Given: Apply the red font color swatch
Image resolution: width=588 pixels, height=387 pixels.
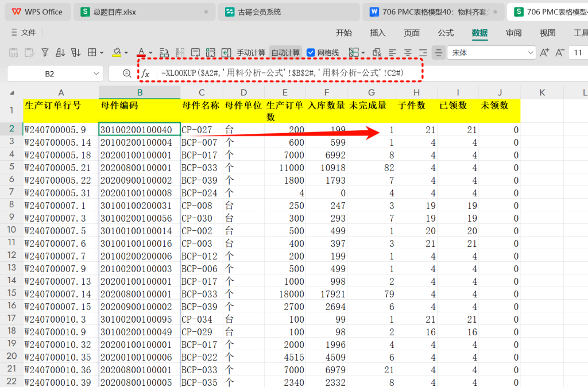Looking at the screenshot, I should click(x=141, y=52).
